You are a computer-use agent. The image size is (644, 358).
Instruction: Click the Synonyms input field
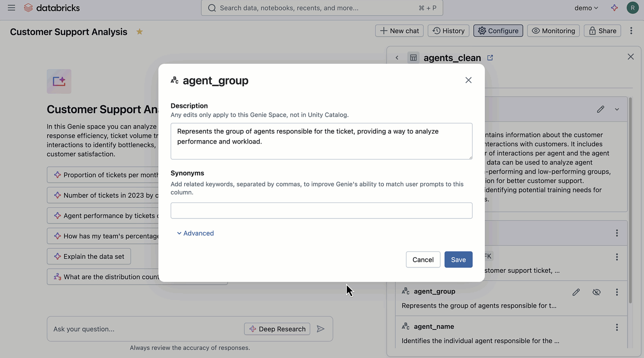pos(321,210)
